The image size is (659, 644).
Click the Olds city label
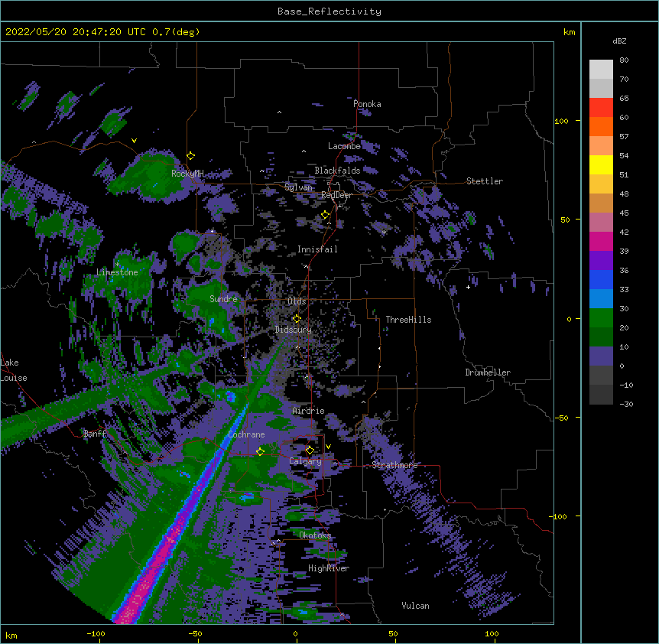point(297,301)
